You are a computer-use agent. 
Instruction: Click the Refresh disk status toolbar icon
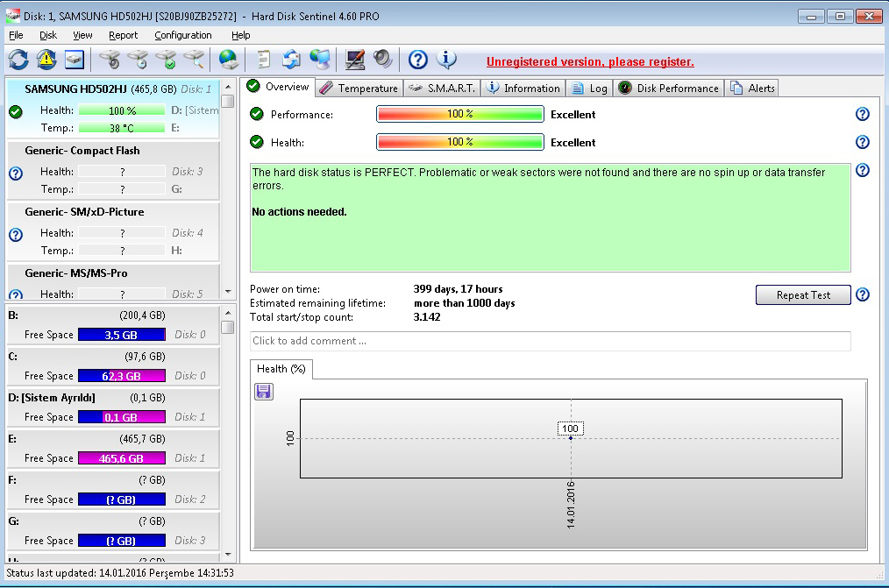tap(18, 60)
